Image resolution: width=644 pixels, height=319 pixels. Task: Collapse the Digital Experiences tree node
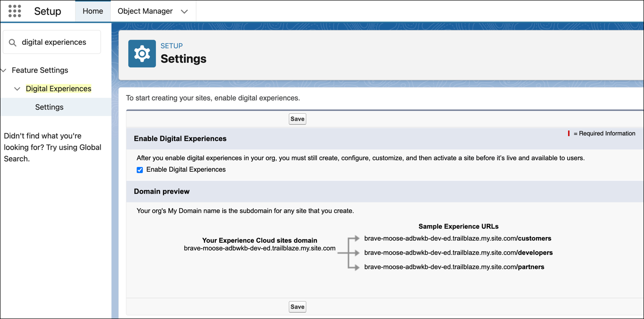pos(17,89)
